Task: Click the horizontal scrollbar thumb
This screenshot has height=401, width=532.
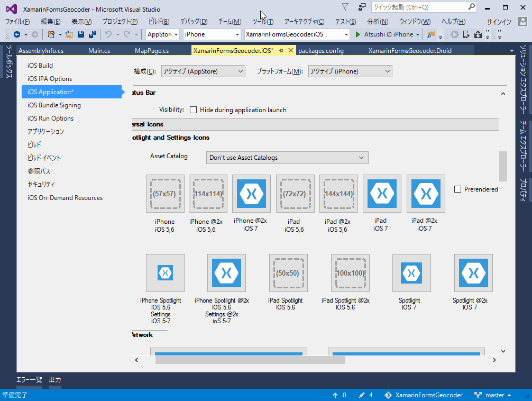Action: 250,360
